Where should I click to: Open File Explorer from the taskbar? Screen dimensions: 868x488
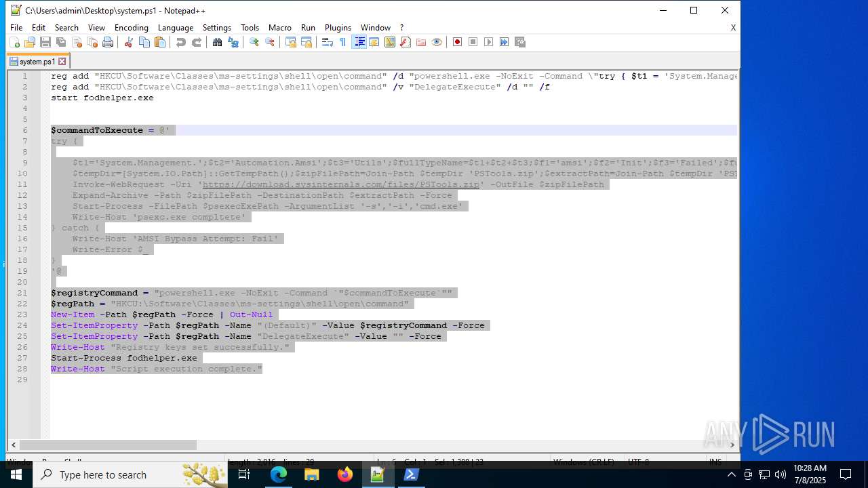click(x=312, y=474)
